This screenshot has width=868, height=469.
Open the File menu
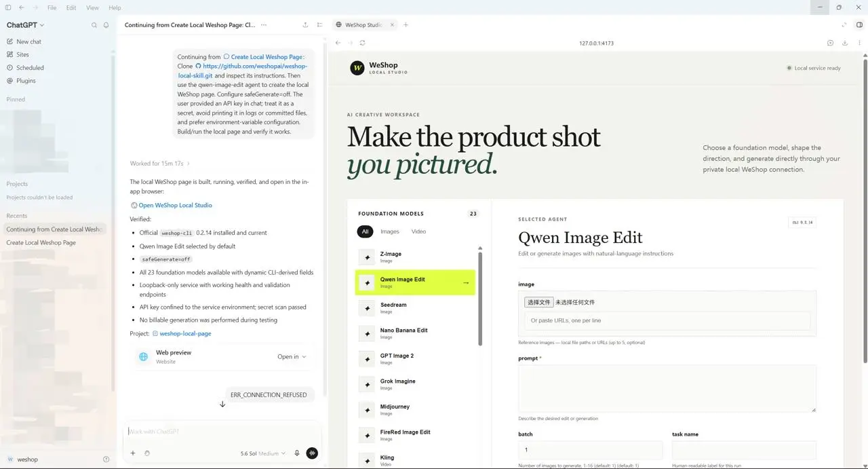pyautogui.click(x=52, y=7)
